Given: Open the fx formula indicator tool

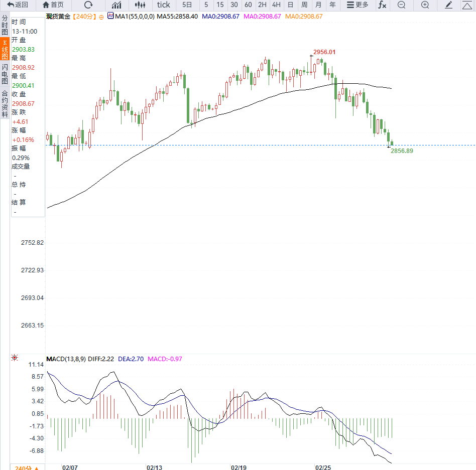Looking at the screenshot, I should pyautogui.click(x=382, y=5).
